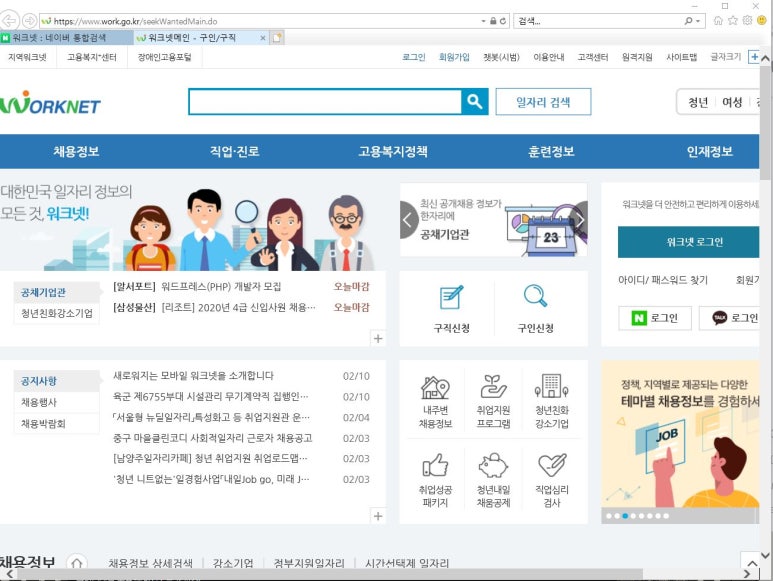Image resolution: width=773 pixels, height=581 pixels.
Task: Select the 청년 category tab
Action: 698,103
